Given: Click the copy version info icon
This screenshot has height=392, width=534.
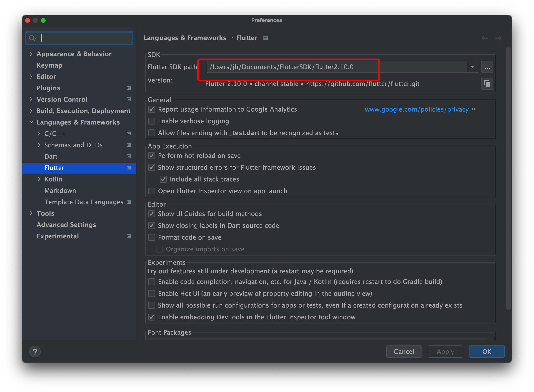Looking at the screenshot, I should [x=487, y=84].
